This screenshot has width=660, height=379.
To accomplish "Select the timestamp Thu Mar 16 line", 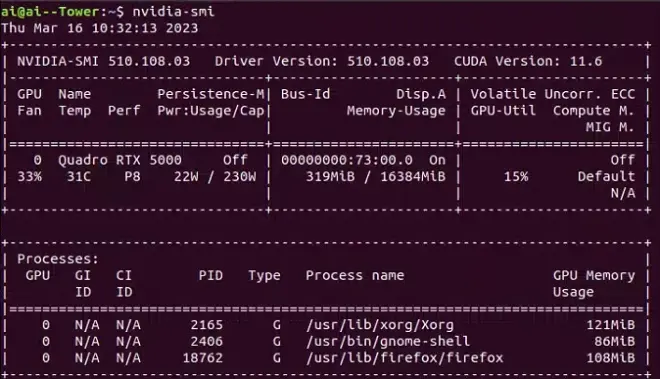I will point(99,28).
